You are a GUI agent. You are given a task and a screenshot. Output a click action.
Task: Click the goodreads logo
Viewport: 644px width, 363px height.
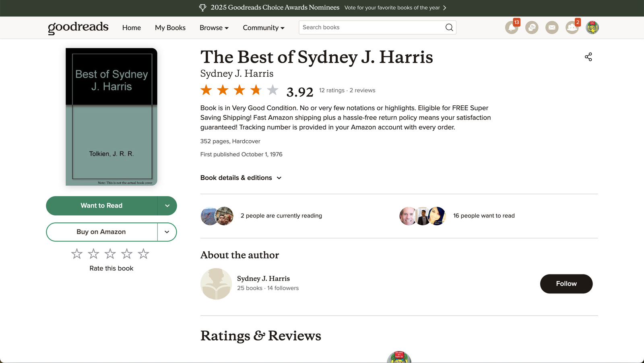click(x=78, y=27)
